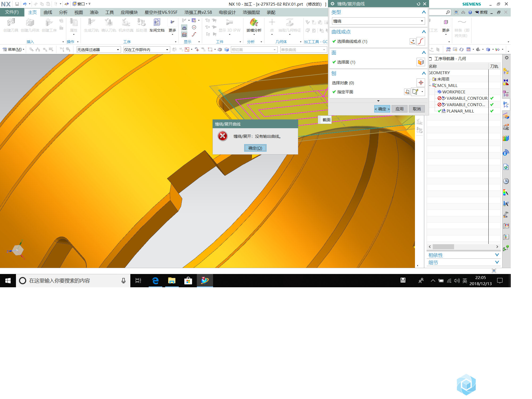
Task: Click the navigator settings gear icon
Action: click(507, 58)
